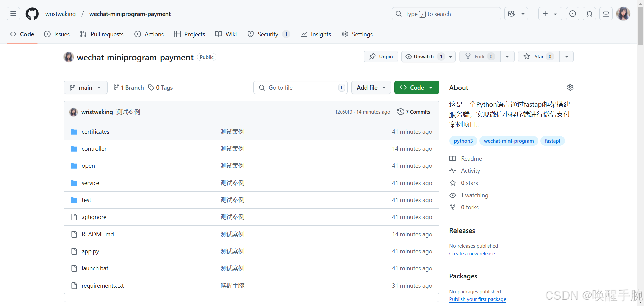Viewport: 644px width, 306px height.
Task: Open the service folder
Action: point(90,183)
